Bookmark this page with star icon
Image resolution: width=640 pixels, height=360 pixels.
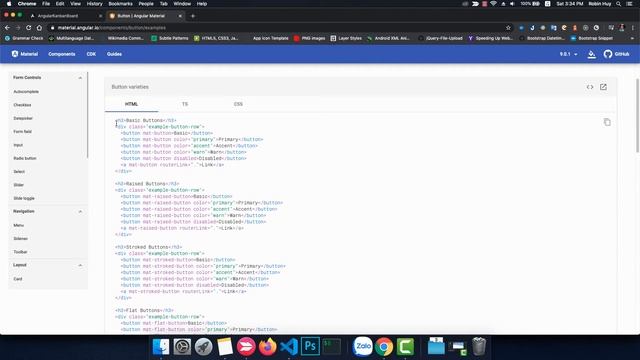(508, 28)
